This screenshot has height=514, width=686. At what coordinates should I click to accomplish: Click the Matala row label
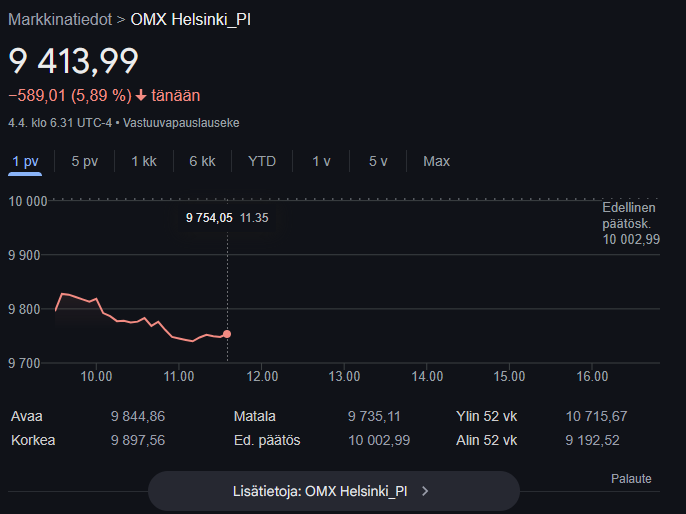pos(255,416)
